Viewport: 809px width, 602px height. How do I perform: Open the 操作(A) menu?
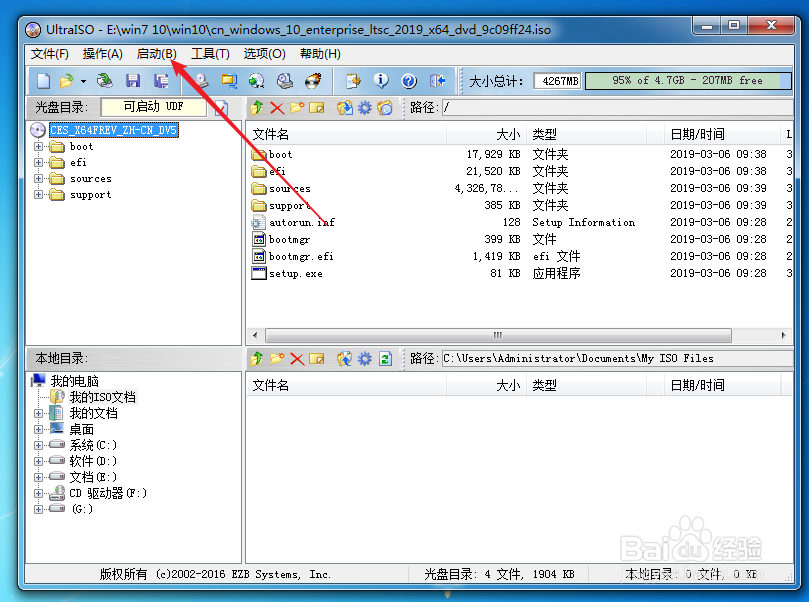103,54
